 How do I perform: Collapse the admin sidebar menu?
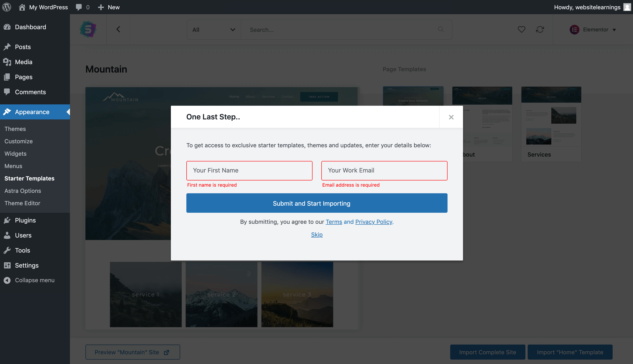[35, 280]
